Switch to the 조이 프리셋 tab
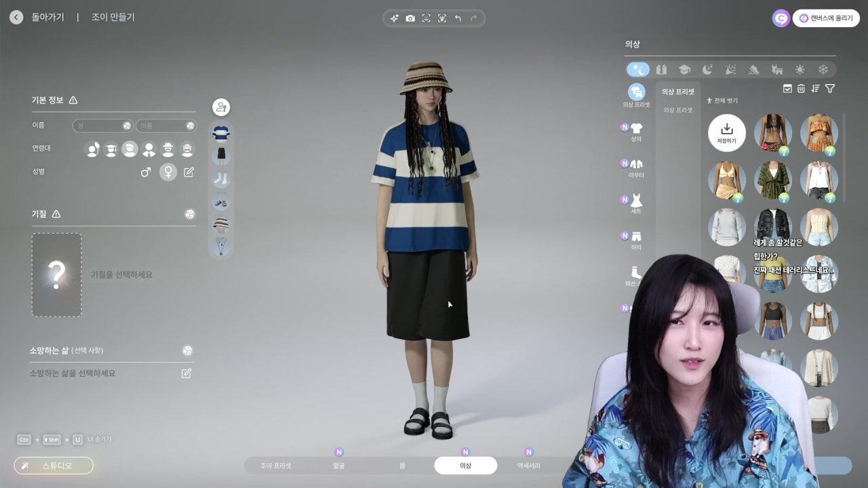 click(x=276, y=466)
